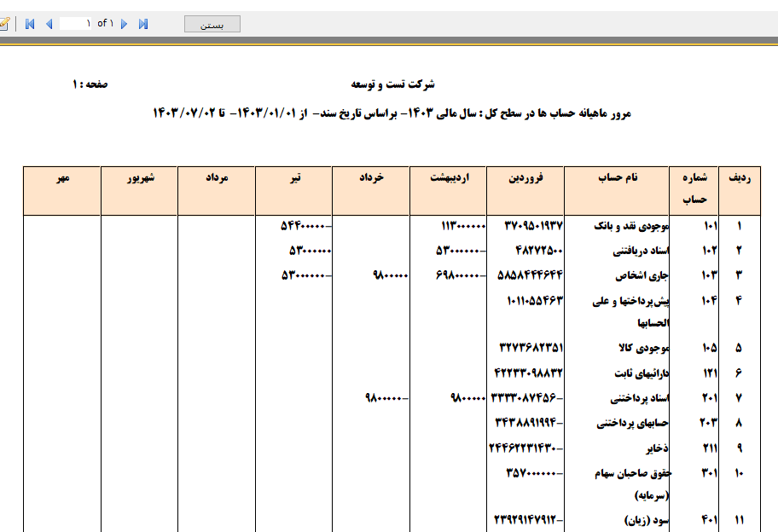This screenshot has height=532, width=778.
Task: Select the account name اسناد پرداختنی
Action: point(640,398)
